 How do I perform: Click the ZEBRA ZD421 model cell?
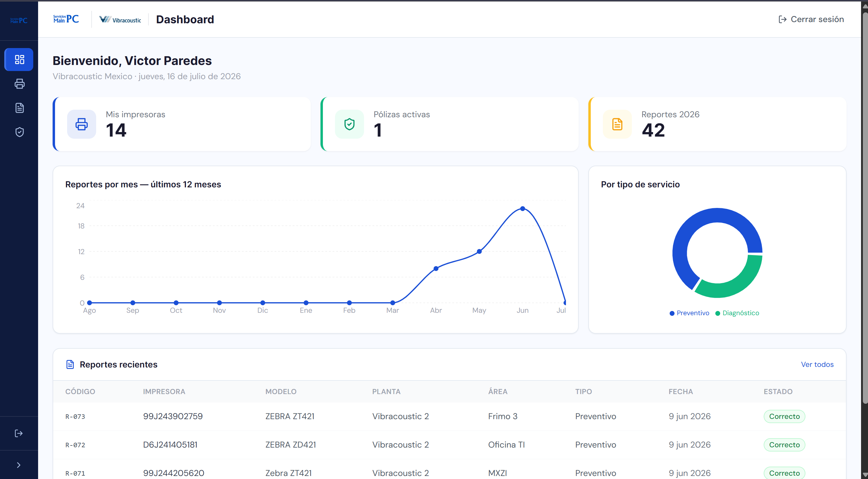click(291, 445)
